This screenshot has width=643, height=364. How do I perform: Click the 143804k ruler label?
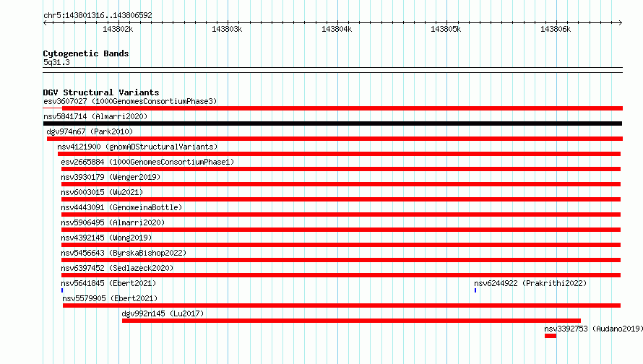coord(337,29)
